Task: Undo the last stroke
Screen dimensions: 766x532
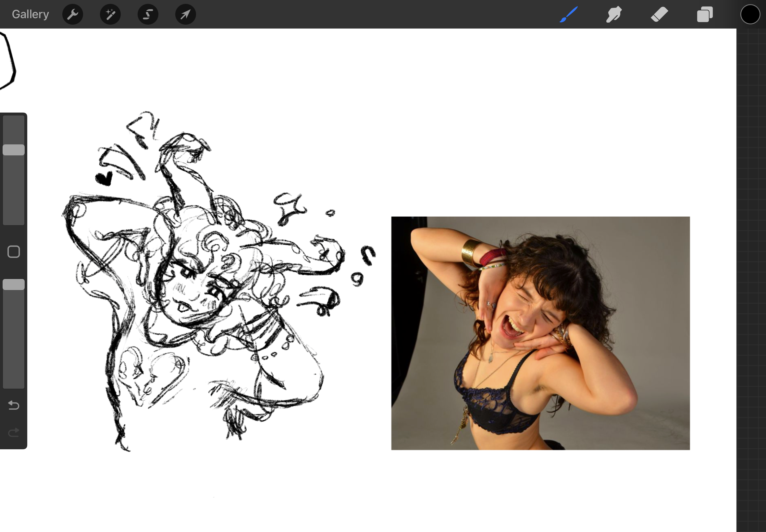Action: [14, 405]
